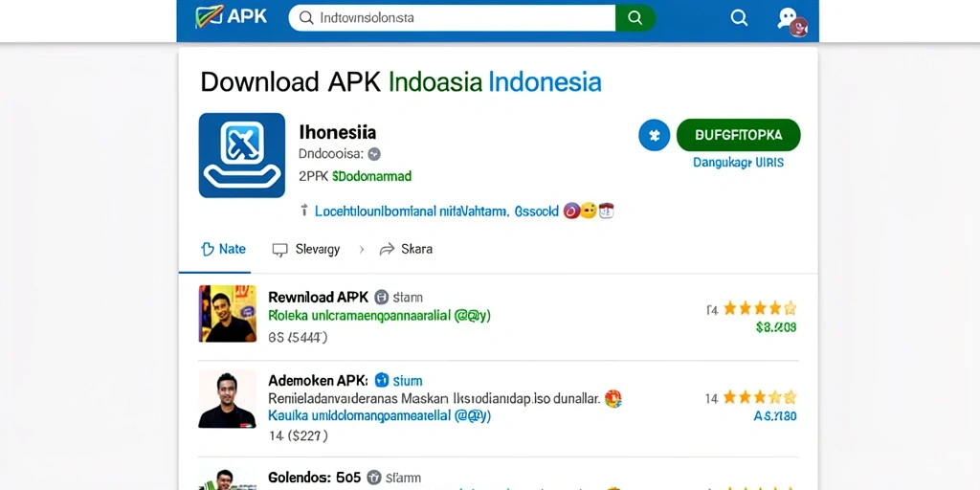The height and width of the screenshot is (490, 980).
Task: Click blue 'Kaulka umldclomanqoameatellal' link
Action: coord(379,415)
